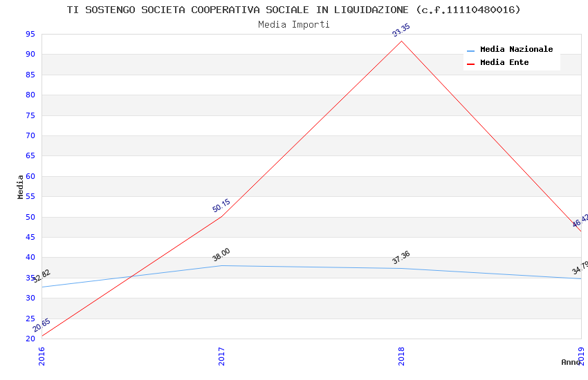This screenshot has width=588, height=380.
Task: Click the 37.36 national average label
Action: pyautogui.click(x=401, y=258)
